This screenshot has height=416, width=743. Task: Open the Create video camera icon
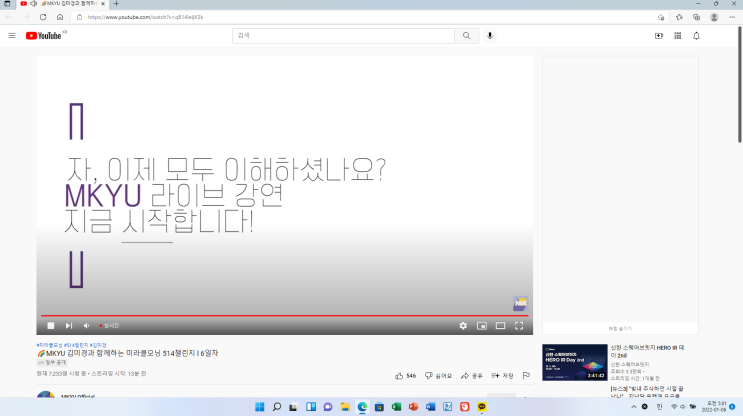click(x=659, y=36)
